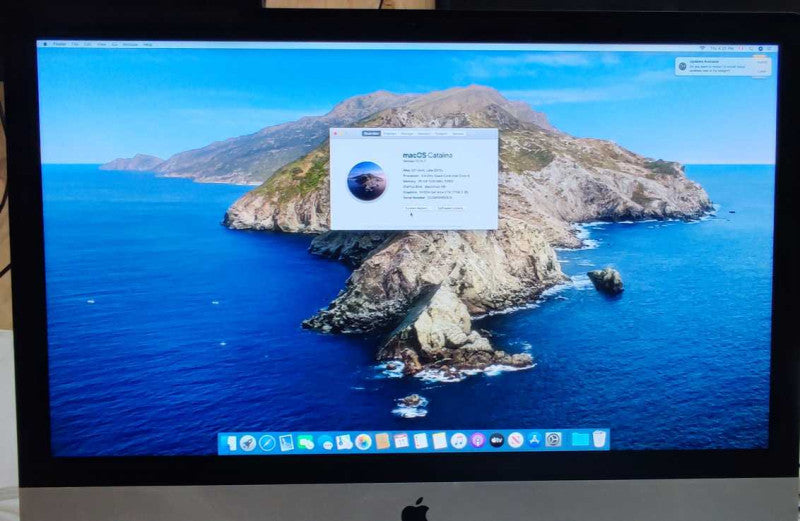800x521 pixels.
Task: Open Messages speech bubble icon in Dock
Action: point(326,443)
